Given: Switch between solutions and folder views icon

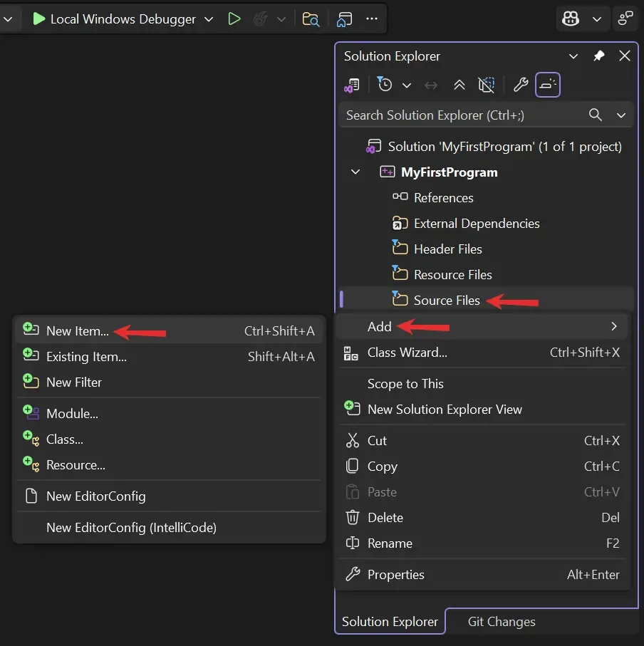Looking at the screenshot, I should [352, 85].
